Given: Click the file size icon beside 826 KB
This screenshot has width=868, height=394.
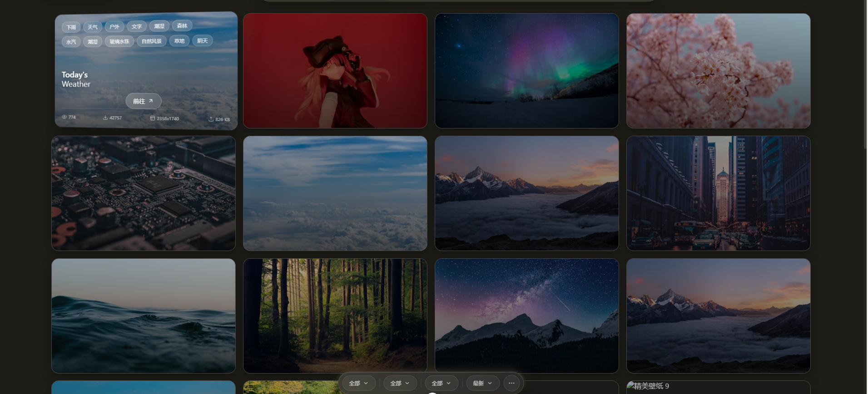Looking at the screenshot, I should pyautogui.click(x=211, y=119).
